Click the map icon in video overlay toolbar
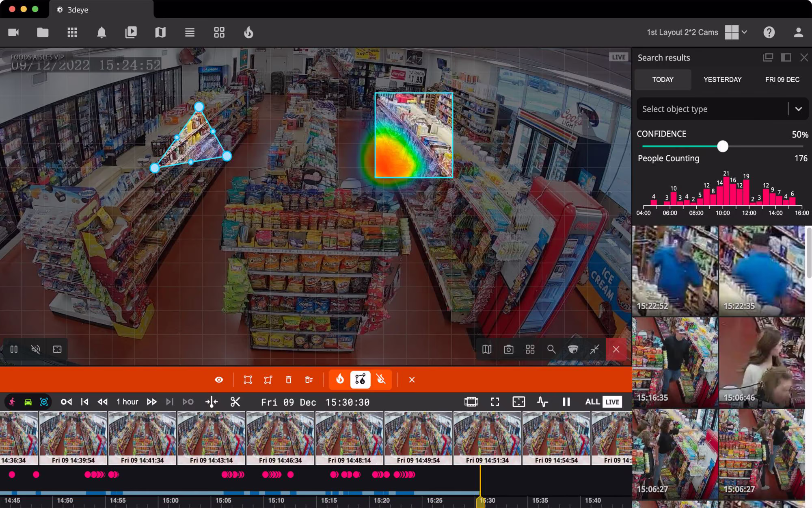This screenshot has width=812, height=508. 487,349
